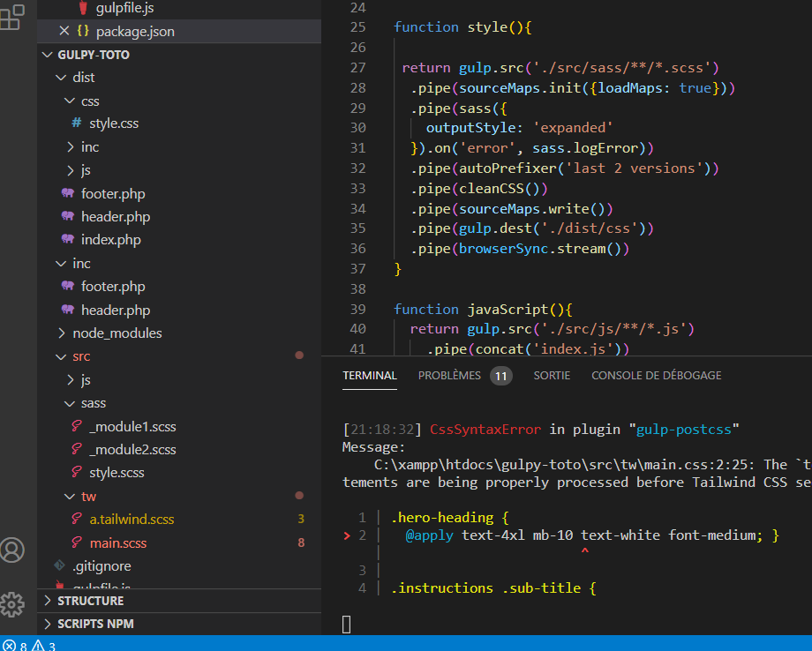Open style.css via its hash icon
The width and height of the screenshot is (812, 651).
[76, 123]
